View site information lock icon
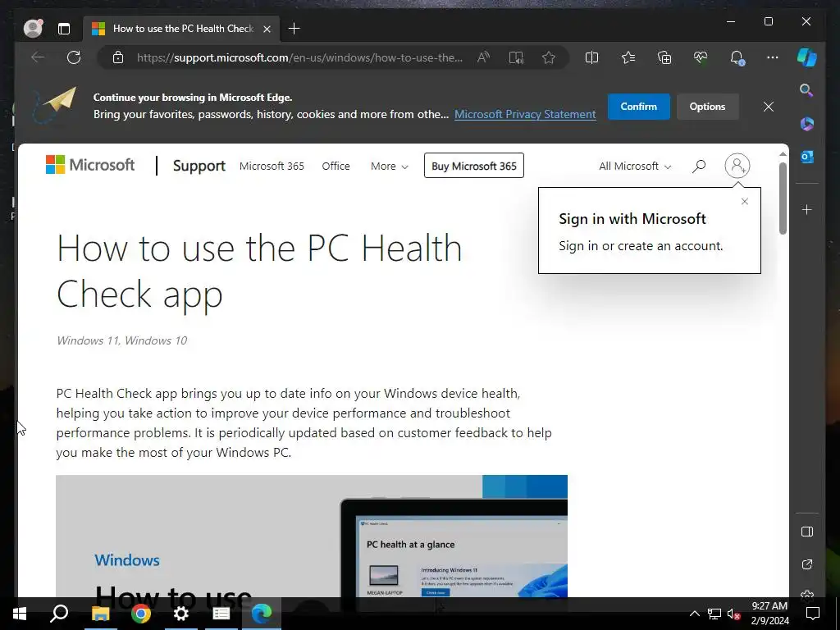This screenshot has height=630, width=840. click(118, 57)
